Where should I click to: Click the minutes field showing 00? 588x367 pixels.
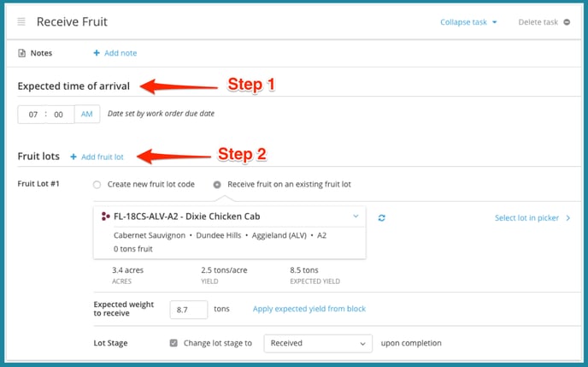coord(58,115)
